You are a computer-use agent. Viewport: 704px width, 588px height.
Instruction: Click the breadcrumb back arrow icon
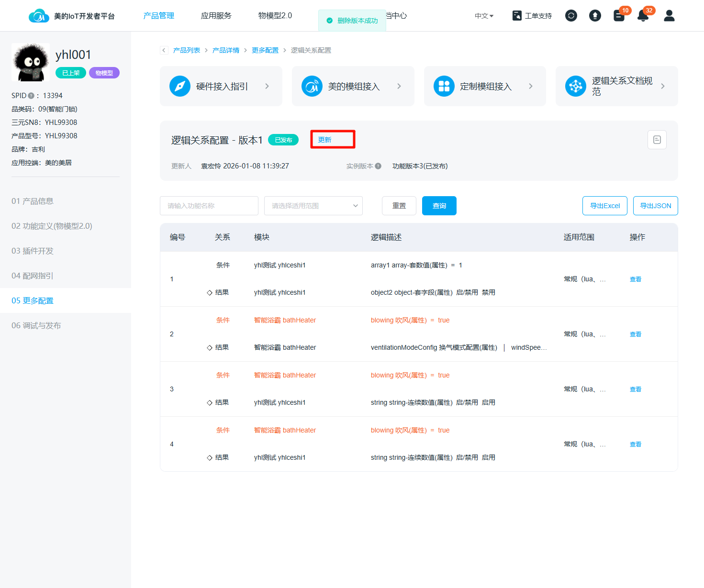pos(164,50)
